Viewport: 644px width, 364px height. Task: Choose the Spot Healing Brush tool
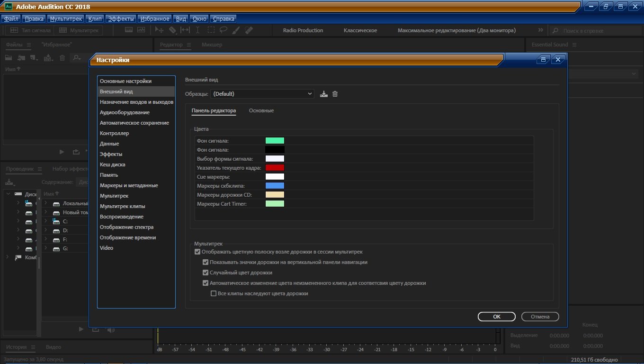[x=249, y=30]
